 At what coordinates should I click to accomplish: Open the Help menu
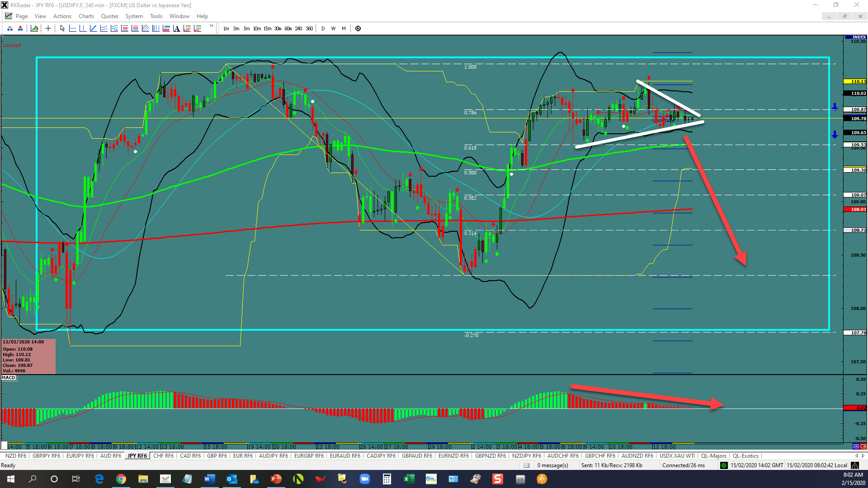(x=202, y=16)
